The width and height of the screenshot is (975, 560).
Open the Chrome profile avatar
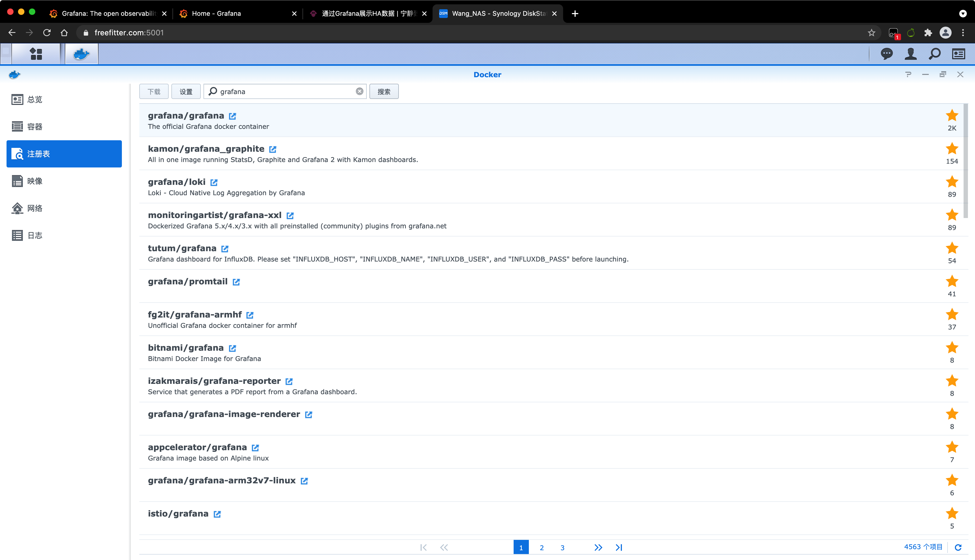point(945,33)
